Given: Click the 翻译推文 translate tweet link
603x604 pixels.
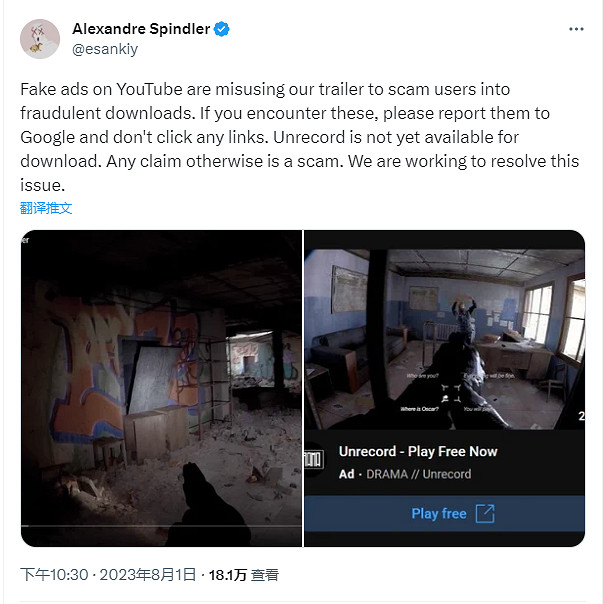Looking at the screenshot, I should [46, 208].
